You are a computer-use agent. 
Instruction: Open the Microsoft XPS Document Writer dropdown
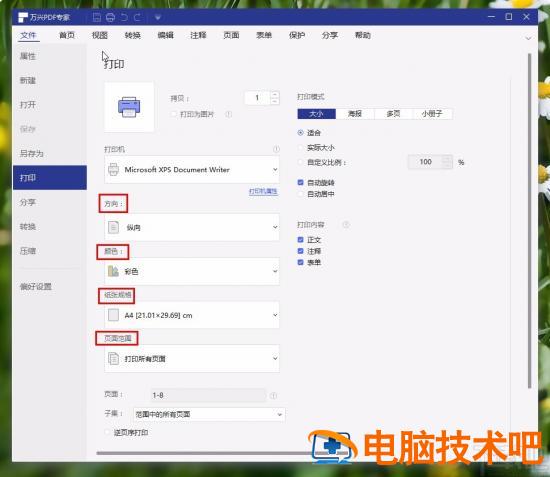pyautogui.click(x=192, y=170)
